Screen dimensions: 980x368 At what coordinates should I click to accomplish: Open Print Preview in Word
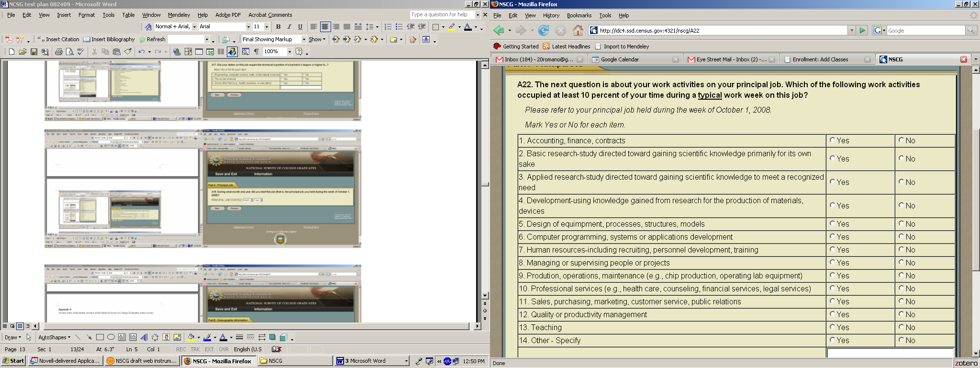coord(69,52)
